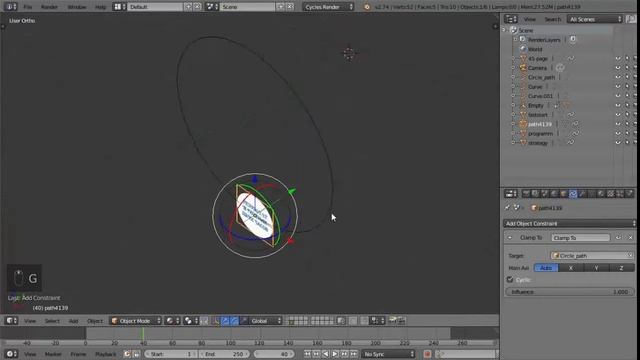Screen dimensions: 640x360
Task: Select the Camera object in the outliner
Action: coord(537,68)
